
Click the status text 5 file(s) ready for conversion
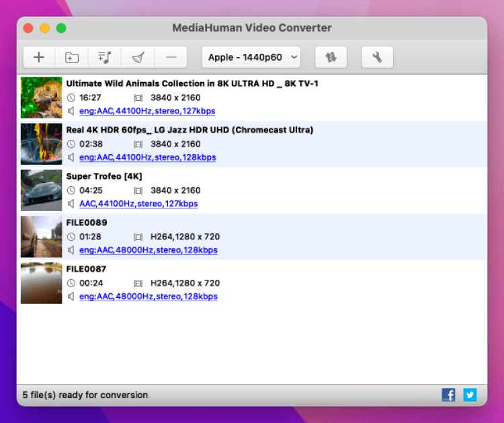click(85, 395)
